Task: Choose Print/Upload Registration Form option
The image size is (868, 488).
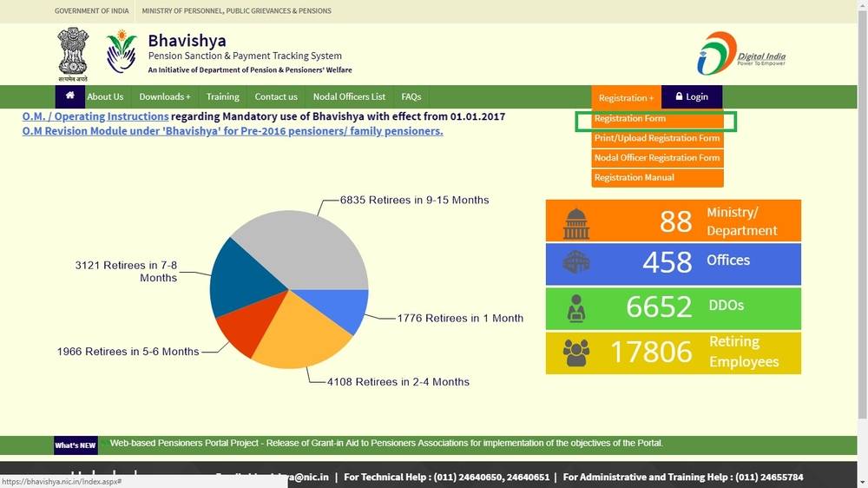Action: point(656,138)
